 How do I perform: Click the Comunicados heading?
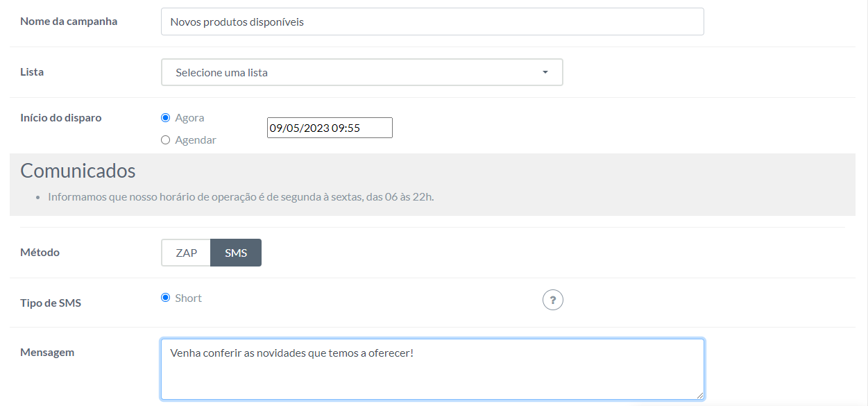(78, 171)
